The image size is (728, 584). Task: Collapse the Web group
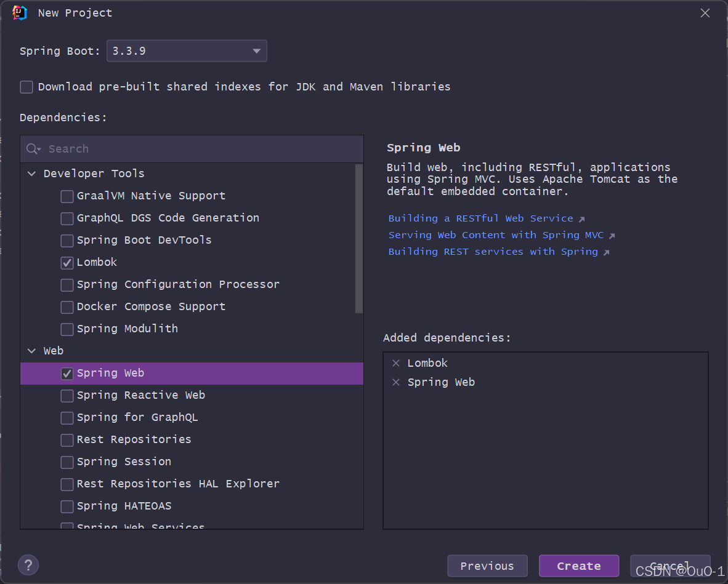(x=31, y=351)
